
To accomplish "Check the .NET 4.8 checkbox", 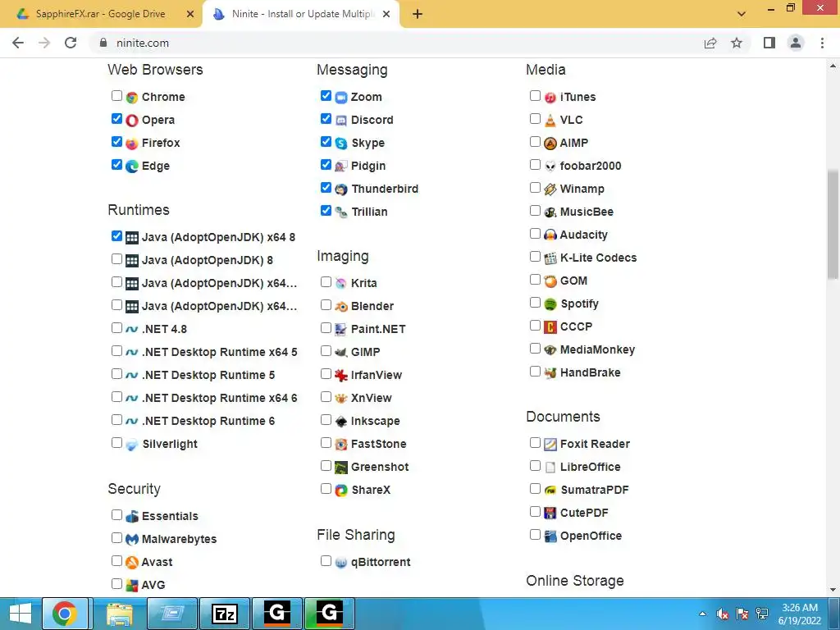I will click(116, 328).
